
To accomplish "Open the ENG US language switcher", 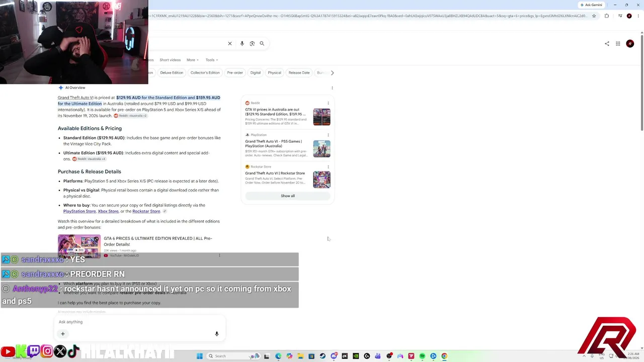I will click(x=601, y=356).
